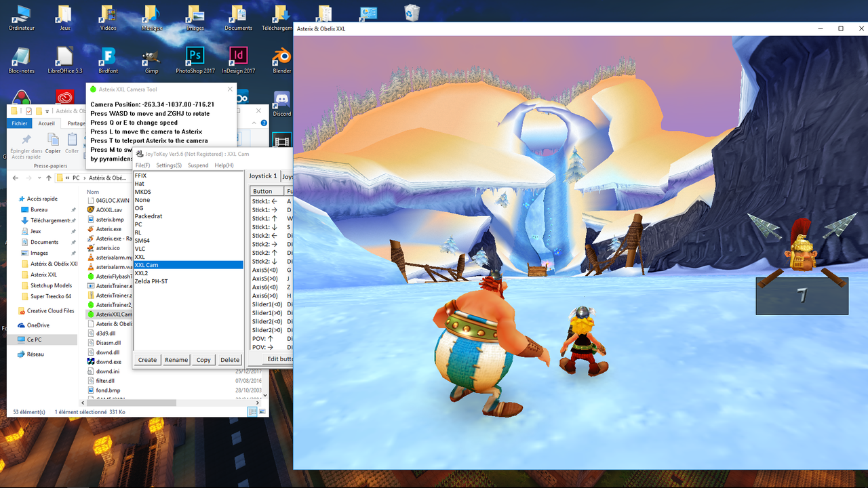The width and height of the screenshot is (868, 488).
Task: Open the Adobe Creative Cloud desktop icon
Action: 65,97
